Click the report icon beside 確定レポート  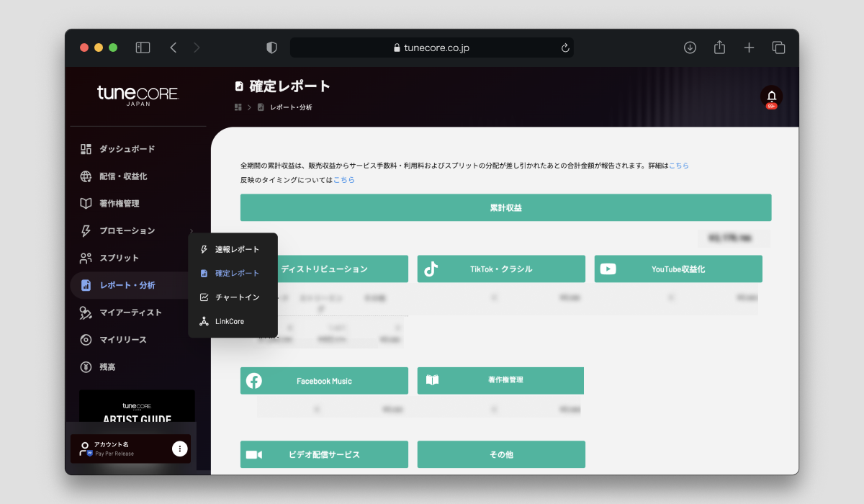click(204, 273)
